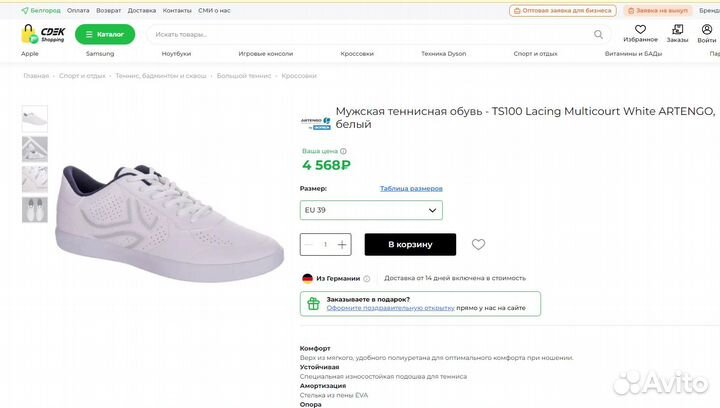Open the Каталог menu button

point(104,34)
